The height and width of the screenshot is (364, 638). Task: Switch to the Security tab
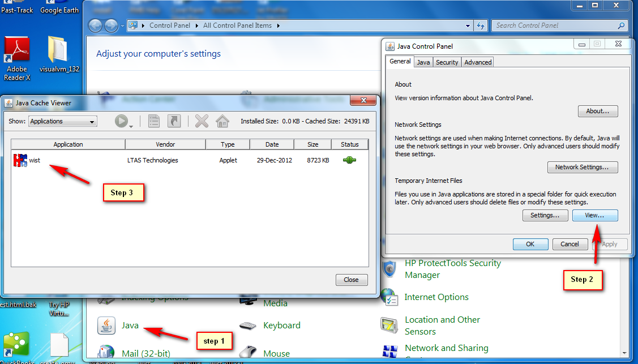tap(447, 62)
